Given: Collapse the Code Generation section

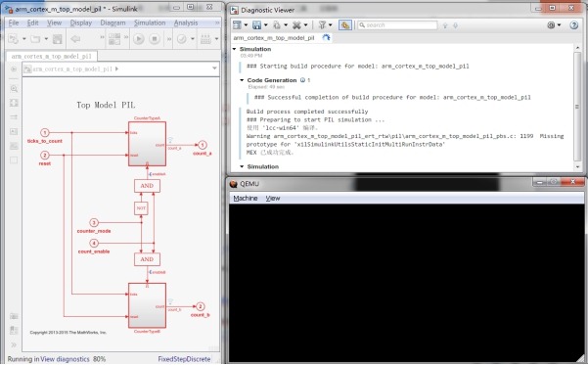Looking at the screenshot, I should click(242, 80).
